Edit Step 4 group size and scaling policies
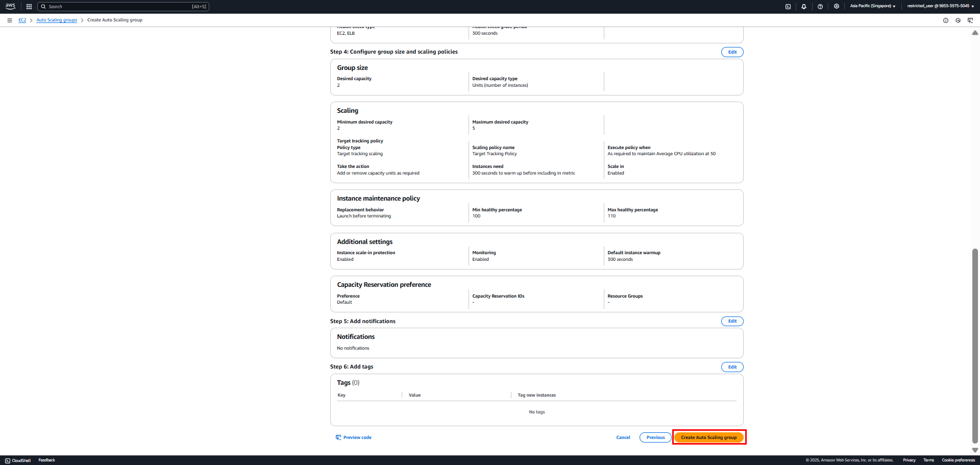Image resolution: width=980 pixels, height=465 pixels. tap(732, 52)
